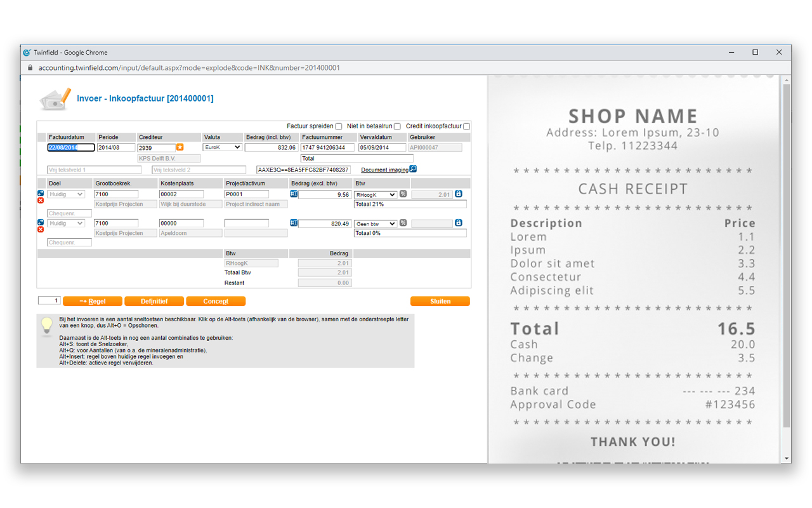The height and width of the screenshot is (508, 812).
Task: Delete the 9.56 line using its red X
Action: click(x=41, y=201)
